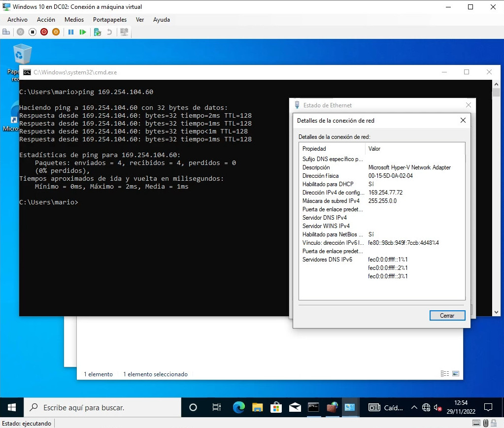Open Microsoft Edge from guest taskbar
This screenshot has width=504, height=428.
(239, 407)
